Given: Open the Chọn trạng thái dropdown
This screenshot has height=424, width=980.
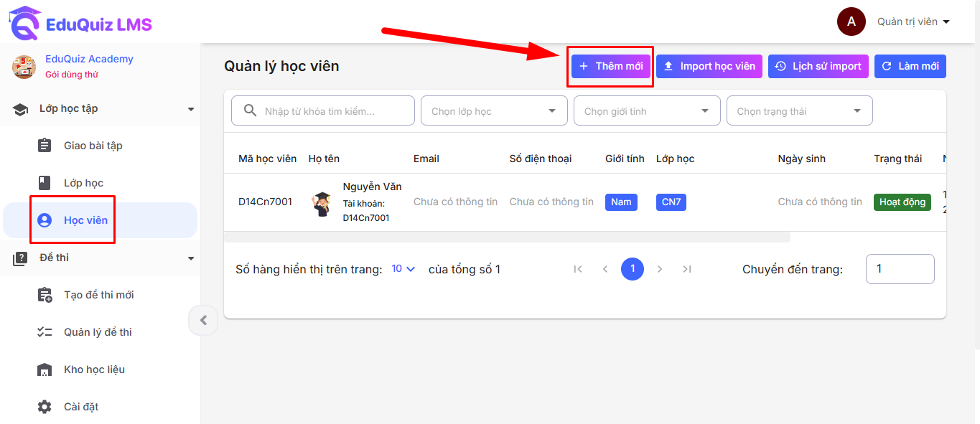Looking at the screenshot, I should (x=800, y=110).
